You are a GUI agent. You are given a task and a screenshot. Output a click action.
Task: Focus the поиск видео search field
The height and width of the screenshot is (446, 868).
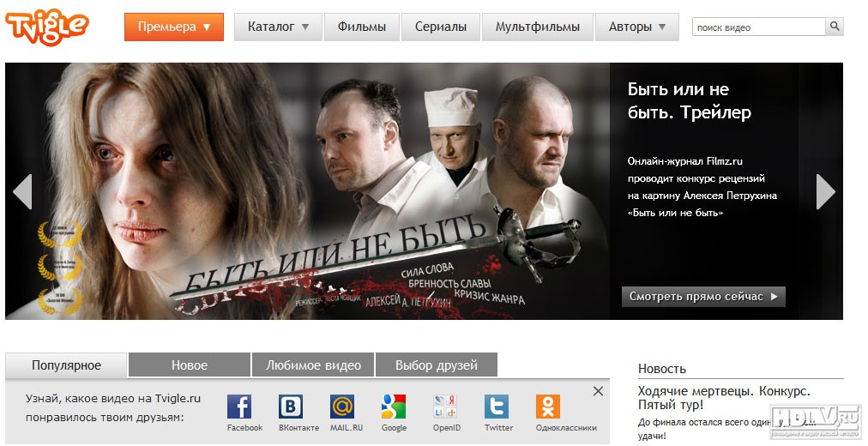758,27
